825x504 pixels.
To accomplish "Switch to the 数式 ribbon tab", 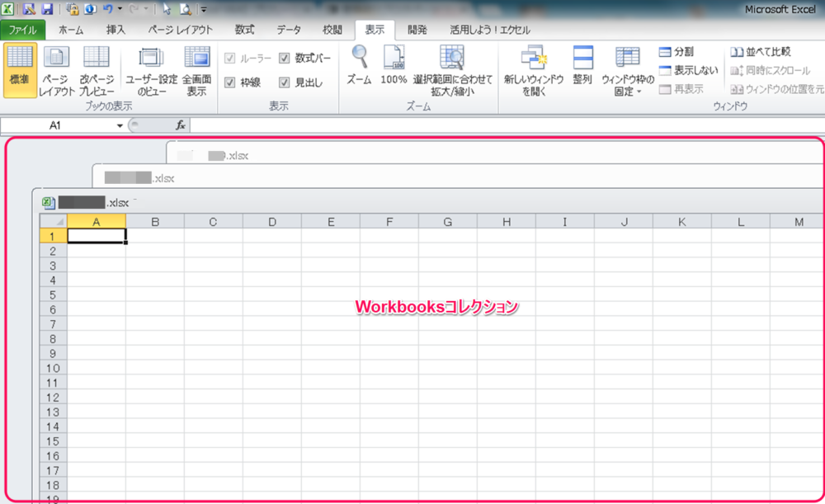I will [244, 30].
